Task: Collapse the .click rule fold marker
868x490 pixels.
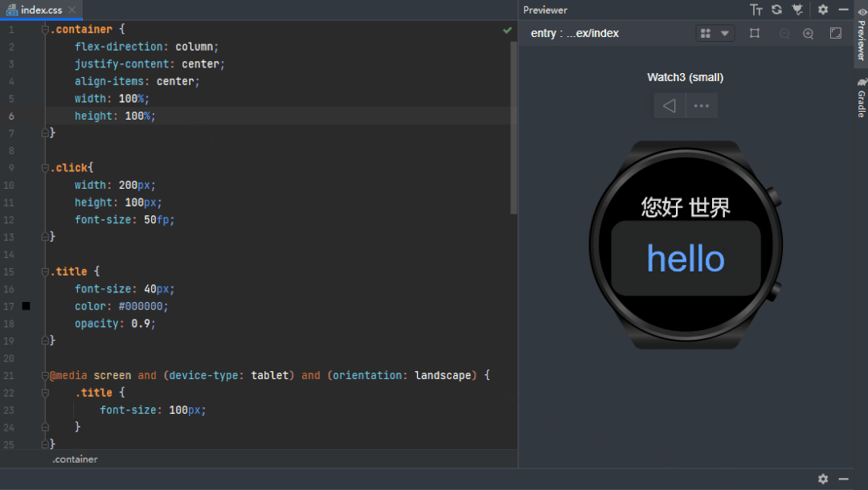Action: 45,168
